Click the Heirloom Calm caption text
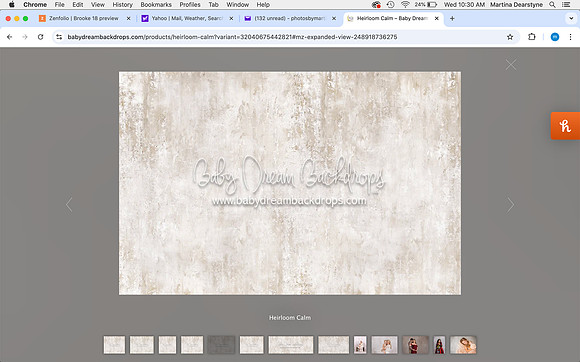The height and width of the screenshot is (362, 580). click(x=290, y=318)
